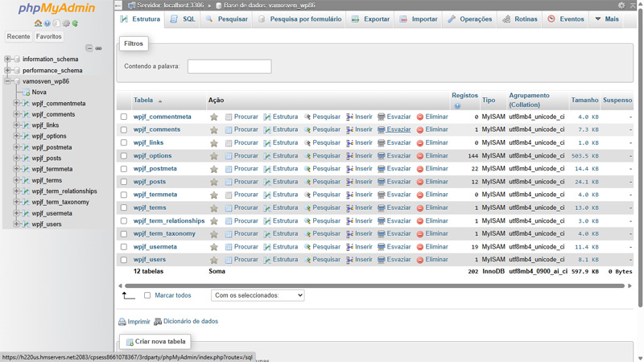Click the Dicionário de dados icon

tap(158, 322)
